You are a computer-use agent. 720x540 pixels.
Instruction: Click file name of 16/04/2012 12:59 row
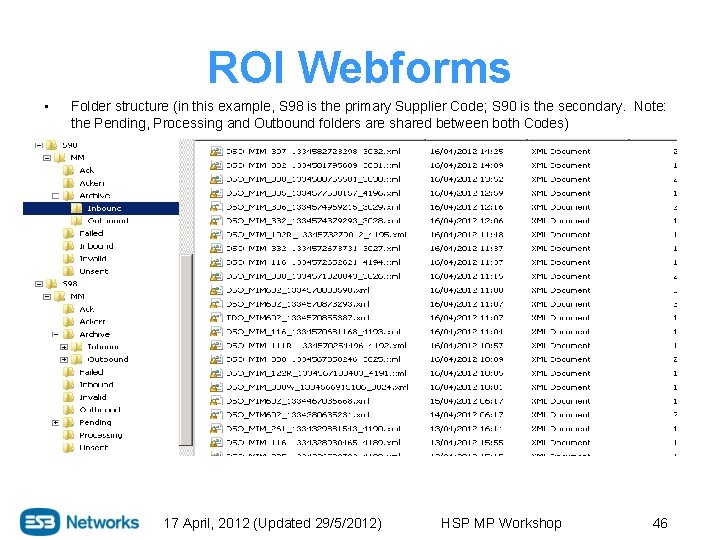[x=313, y=193]
